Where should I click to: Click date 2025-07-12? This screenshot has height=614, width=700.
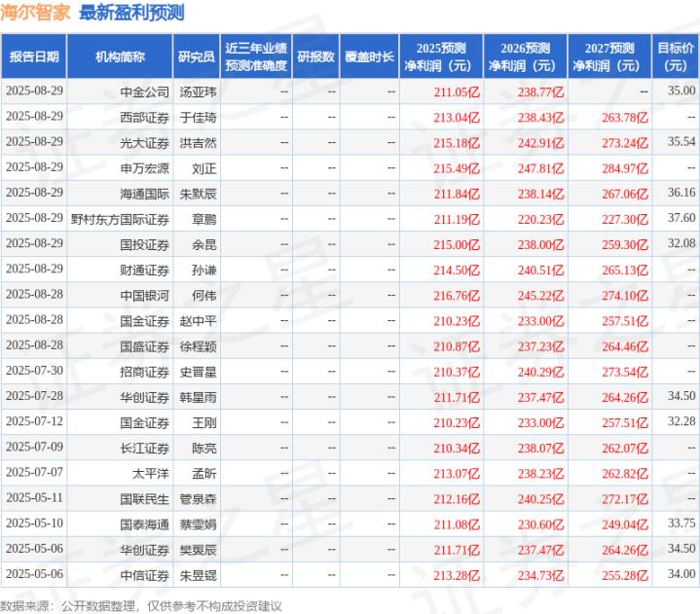[x=34, y=421]
